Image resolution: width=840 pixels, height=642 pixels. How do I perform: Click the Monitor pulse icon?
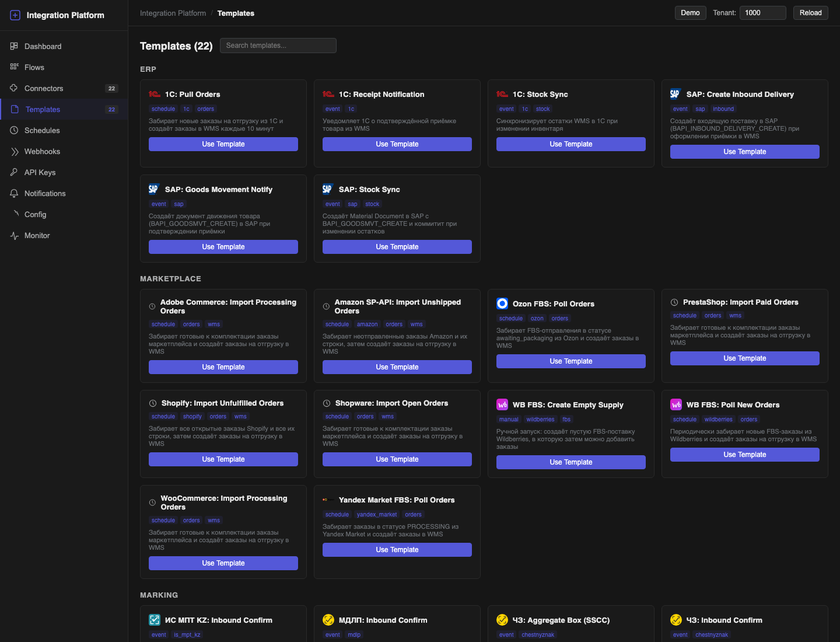click(14, 235)
